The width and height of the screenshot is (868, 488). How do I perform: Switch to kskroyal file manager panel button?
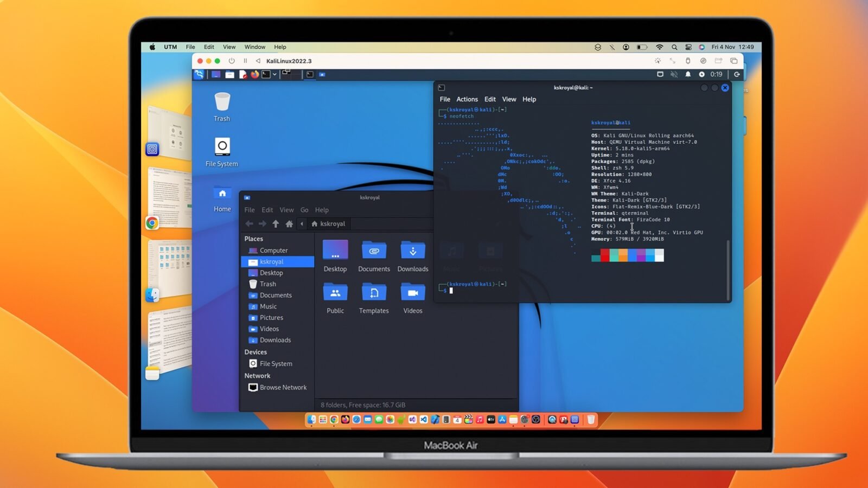(322, 74)
